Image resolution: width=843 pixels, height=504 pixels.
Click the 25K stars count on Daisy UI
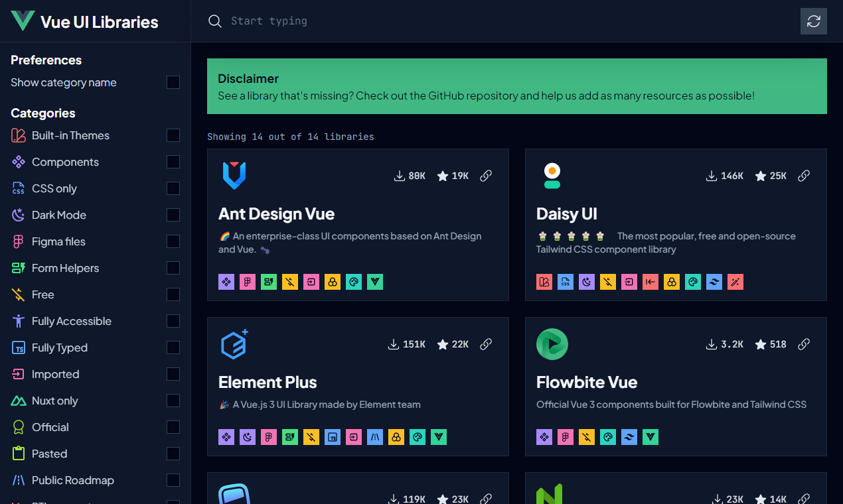(771, 176)
